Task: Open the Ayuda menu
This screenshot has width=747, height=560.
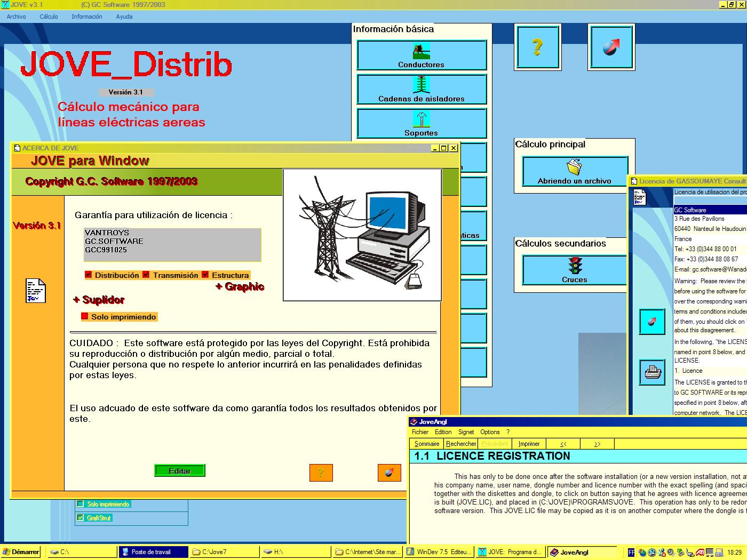Action: [x=124, y=17]
